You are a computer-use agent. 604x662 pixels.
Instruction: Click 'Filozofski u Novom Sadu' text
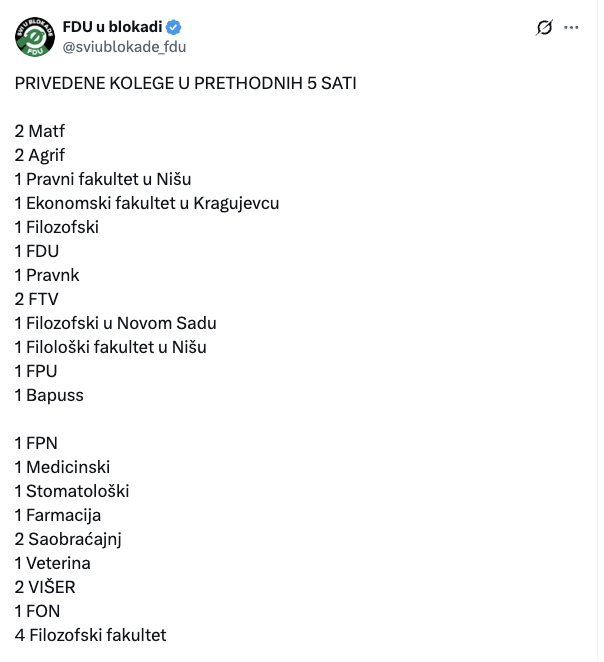tap(121, 323)
